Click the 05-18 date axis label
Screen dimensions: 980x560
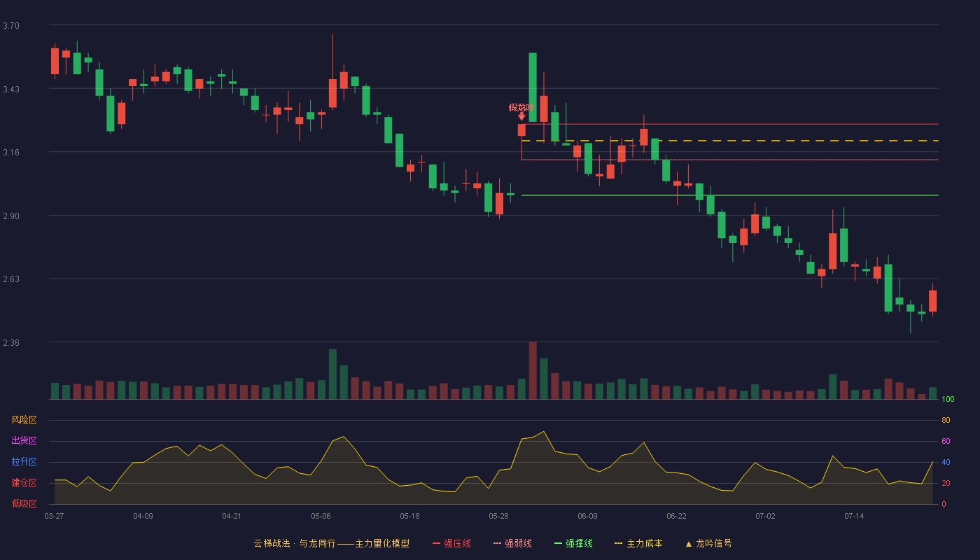point(409,516)
